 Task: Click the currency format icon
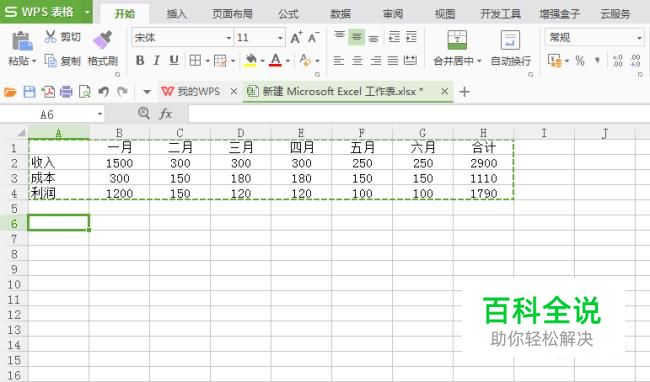[x=555, y=61]
